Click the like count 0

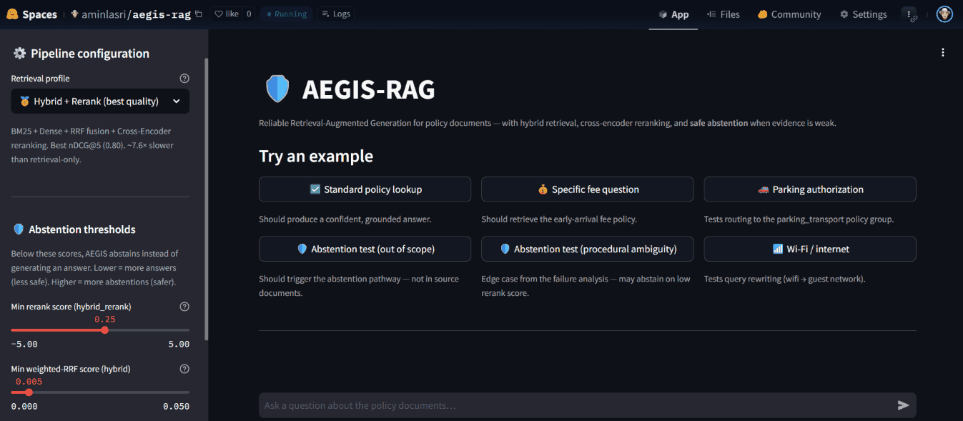[249, 14]
